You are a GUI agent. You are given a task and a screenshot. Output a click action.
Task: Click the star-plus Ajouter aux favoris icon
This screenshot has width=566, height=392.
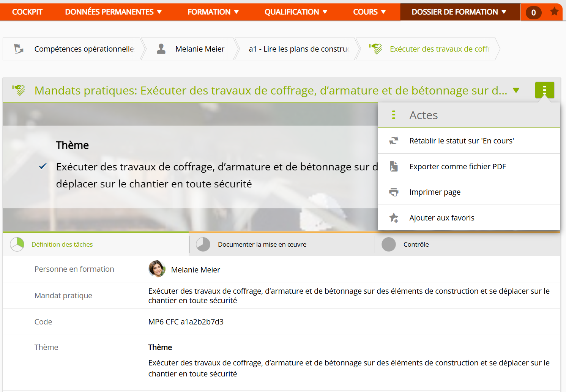(x=394, y=218)
